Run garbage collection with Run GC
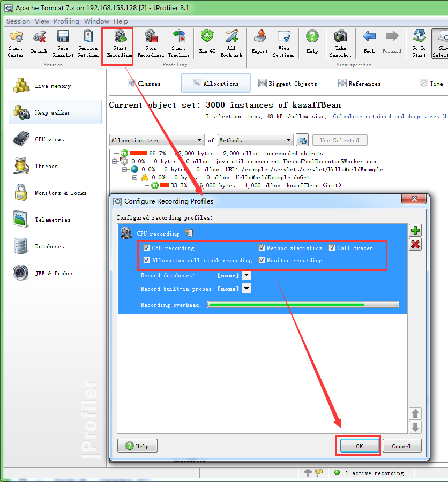This screenshot has height=482, width=448. 207,42
